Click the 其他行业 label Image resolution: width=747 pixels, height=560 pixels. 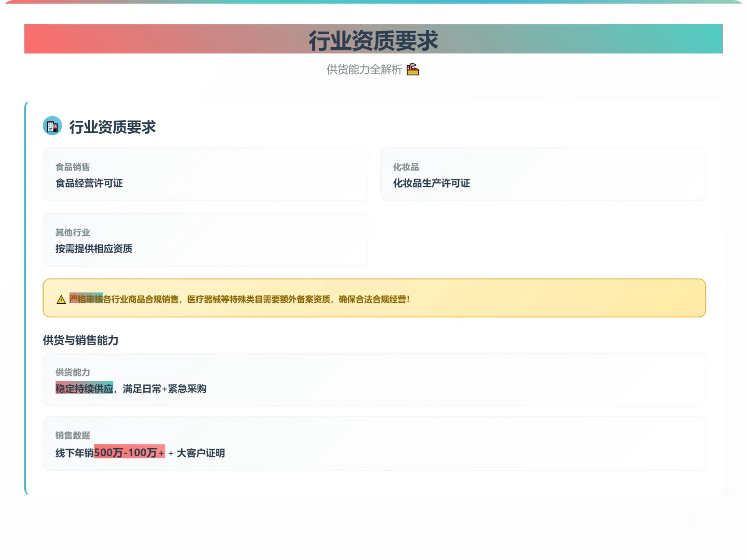(x=73, y=232)
